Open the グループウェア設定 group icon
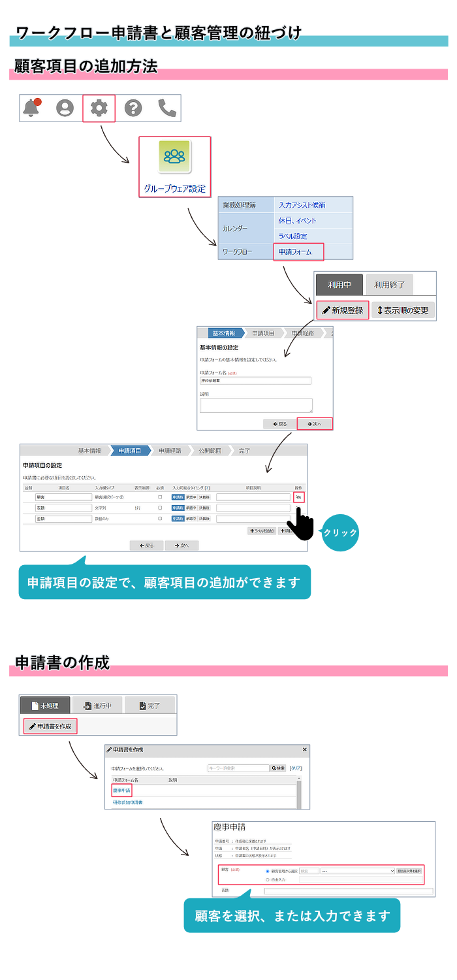 coord(174,157)
